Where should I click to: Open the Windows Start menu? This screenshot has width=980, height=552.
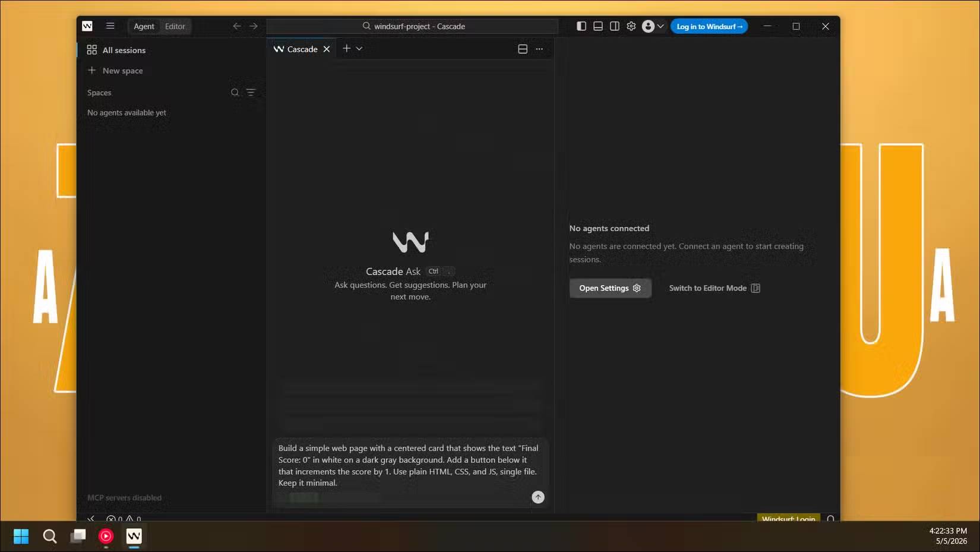[x=21, y=537]
